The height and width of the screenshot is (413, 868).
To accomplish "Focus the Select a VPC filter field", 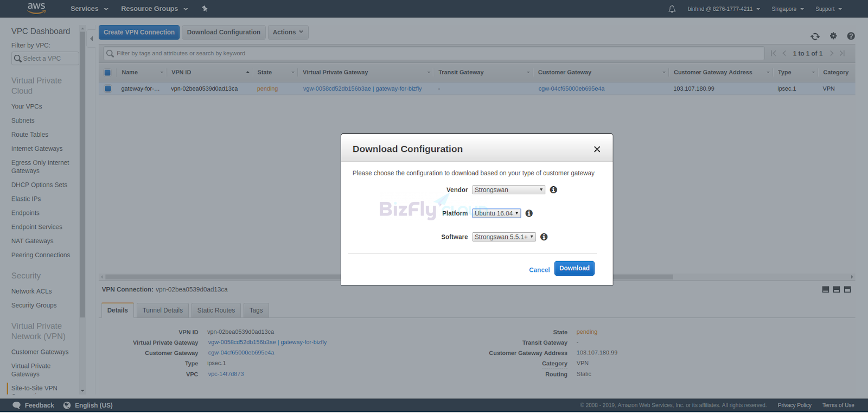I will [x=45, y=59].
